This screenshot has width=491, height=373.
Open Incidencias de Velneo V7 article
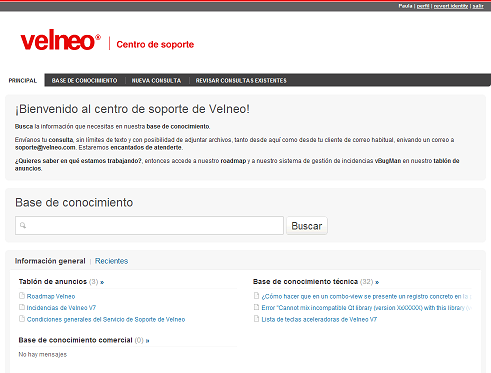[61, 308]
